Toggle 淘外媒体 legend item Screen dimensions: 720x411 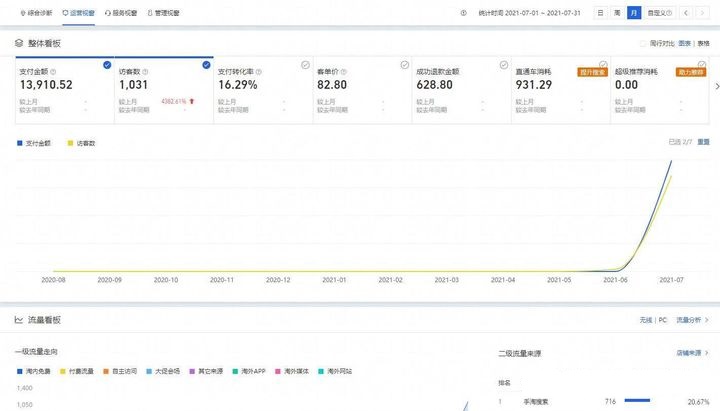point(292,371)
